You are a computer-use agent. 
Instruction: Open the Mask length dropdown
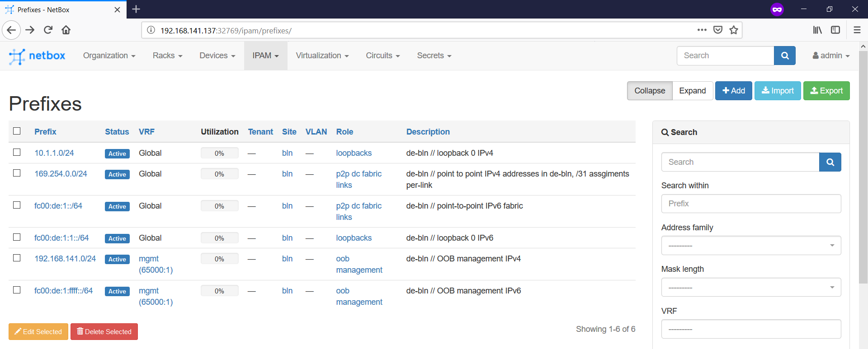pos(750,288)
